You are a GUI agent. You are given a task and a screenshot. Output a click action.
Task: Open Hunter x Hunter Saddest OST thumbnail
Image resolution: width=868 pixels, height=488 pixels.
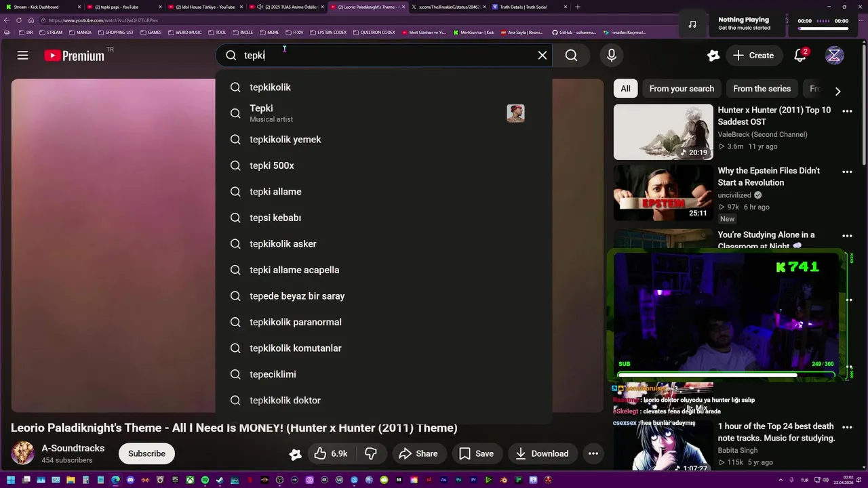[x=663, y=131]
